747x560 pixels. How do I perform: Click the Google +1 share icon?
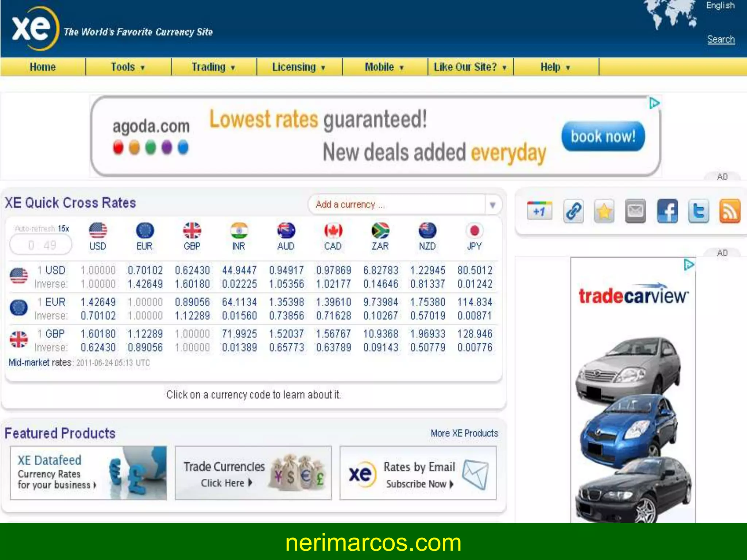tap(539, 211)
